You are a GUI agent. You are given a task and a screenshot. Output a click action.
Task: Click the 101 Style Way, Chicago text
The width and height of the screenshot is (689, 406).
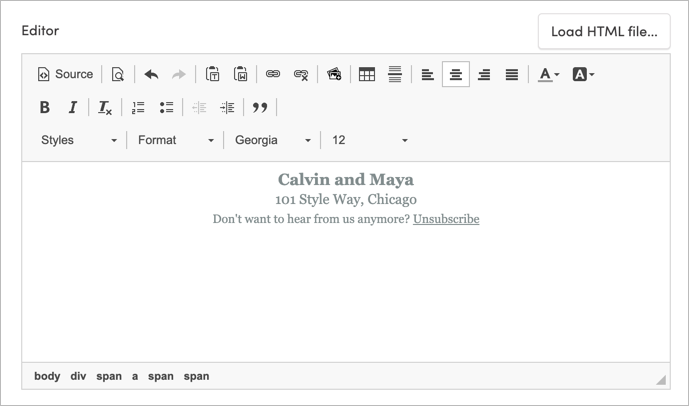pos(346,199)
